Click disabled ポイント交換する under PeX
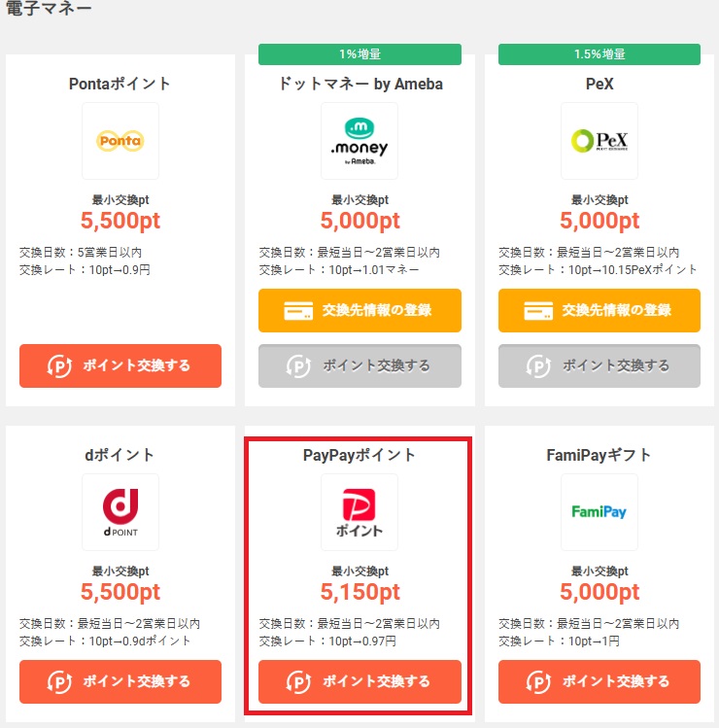This screenshot has height=728, width=719. coord(599,365)
